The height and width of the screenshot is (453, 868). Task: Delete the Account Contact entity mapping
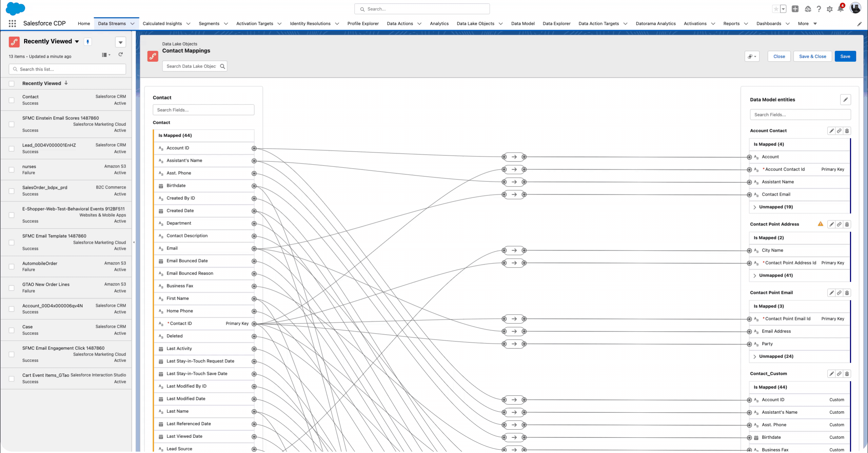point(847,131)
